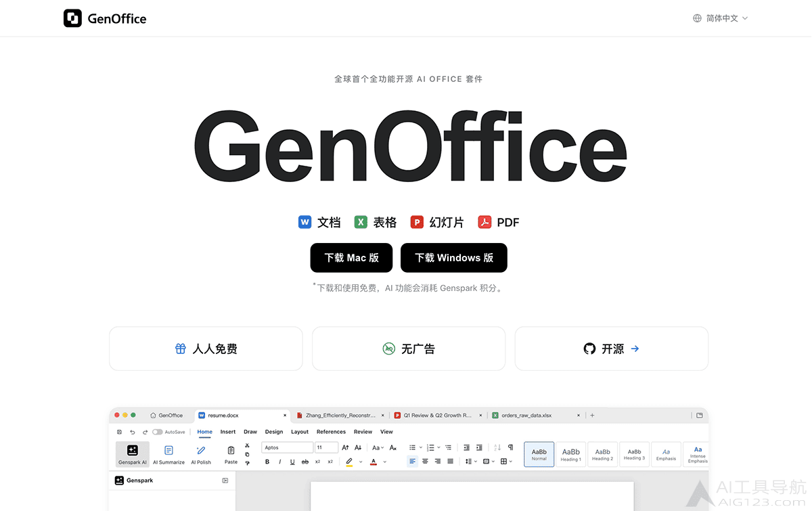Viewport: 812px width, 511px height.
Task: Switch to the orders_raw_data.xlsx tab
Action: (x=535, y=416)
